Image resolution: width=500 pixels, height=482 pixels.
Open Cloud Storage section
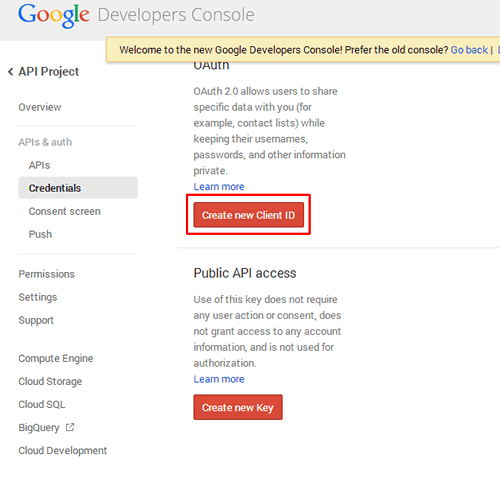pos(50,381)
